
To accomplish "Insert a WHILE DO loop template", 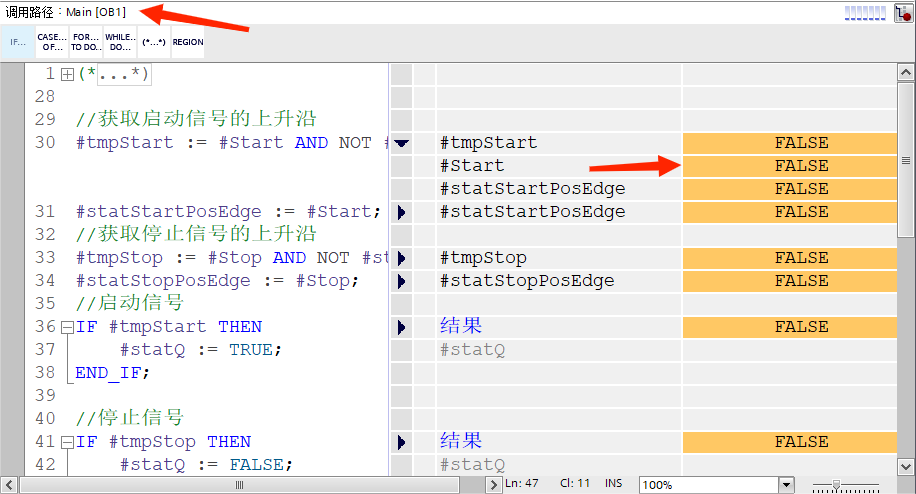I will [120, 42].
